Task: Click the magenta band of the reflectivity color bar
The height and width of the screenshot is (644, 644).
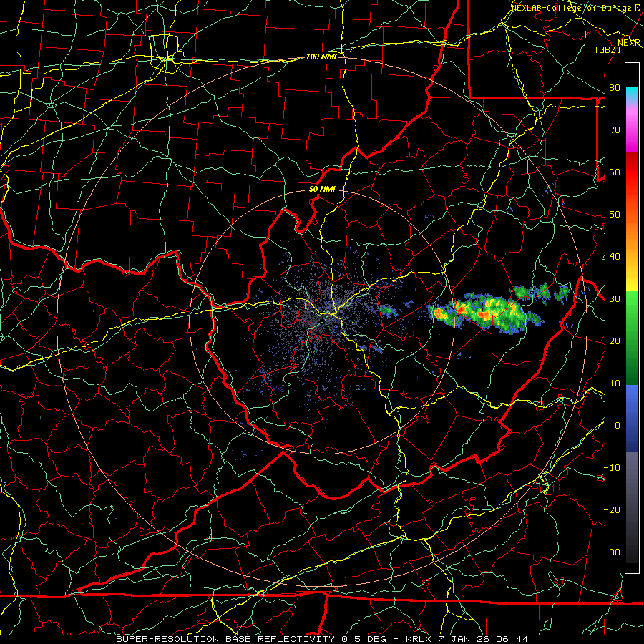Action: pyautogui.click(x=632, y=132)
